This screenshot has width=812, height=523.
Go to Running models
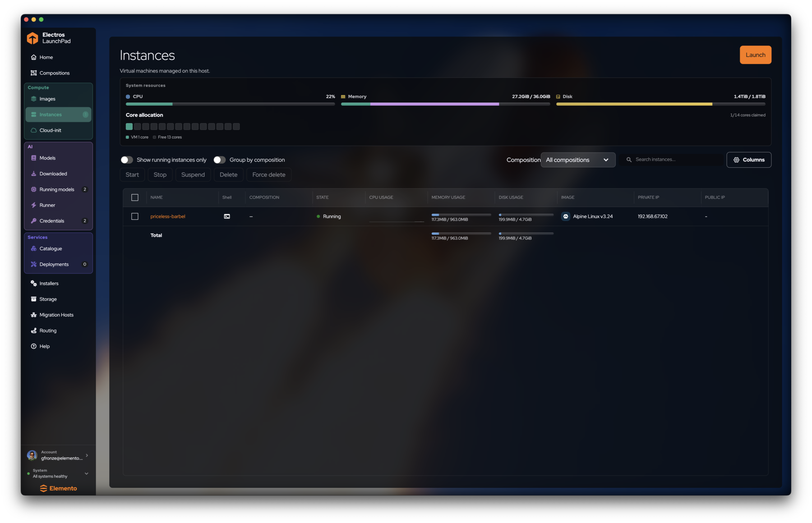click(58, 189)
